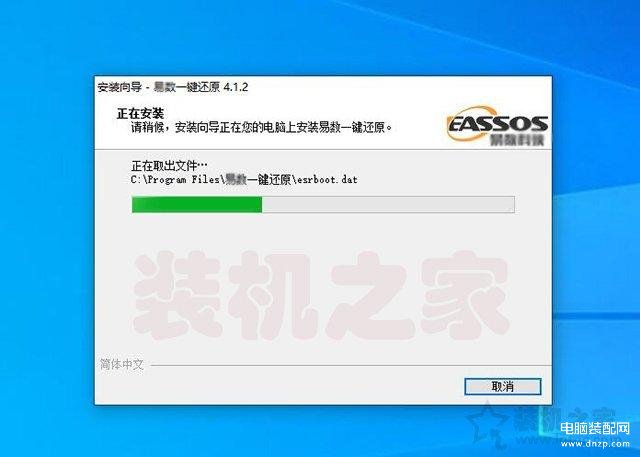
Task: Click the 请稍候 installation description text
Action: pos(262,127)
